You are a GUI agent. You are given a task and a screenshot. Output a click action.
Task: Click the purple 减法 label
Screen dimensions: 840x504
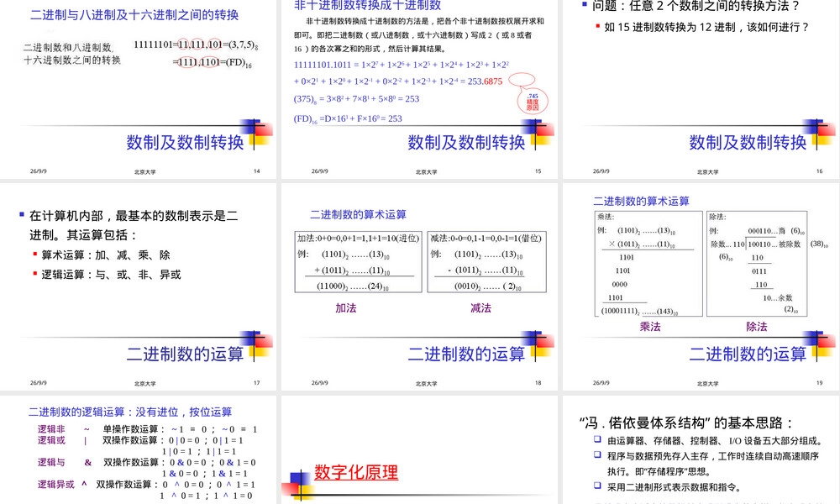pyautogui.click(x=480, y=308)
